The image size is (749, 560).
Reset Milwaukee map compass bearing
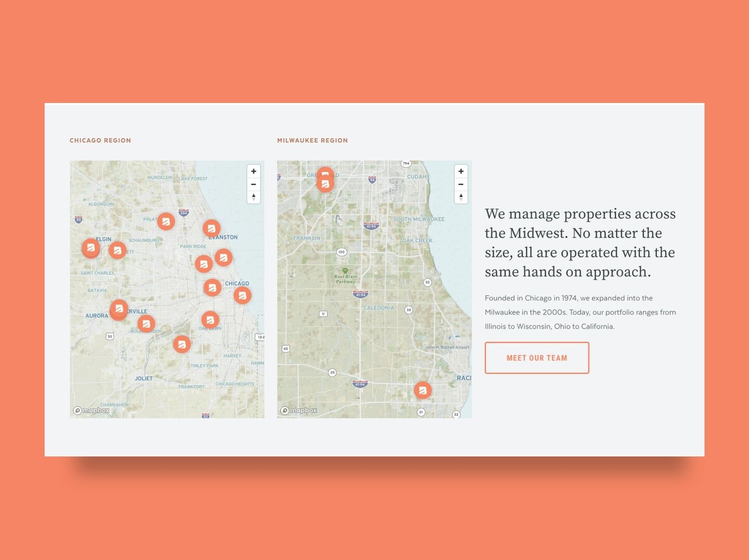[x=461, y=197]
